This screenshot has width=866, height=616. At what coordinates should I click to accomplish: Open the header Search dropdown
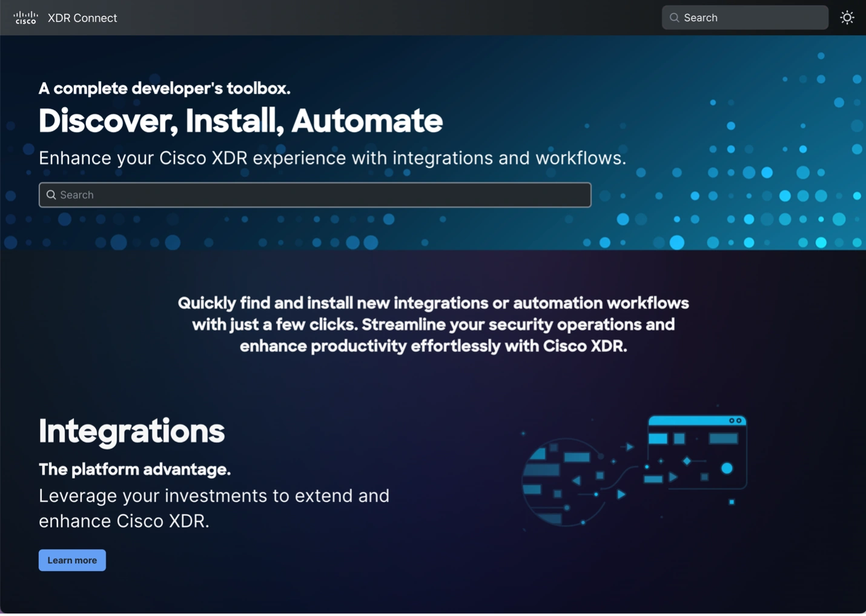pyautogui.click(x=744, y=18)
